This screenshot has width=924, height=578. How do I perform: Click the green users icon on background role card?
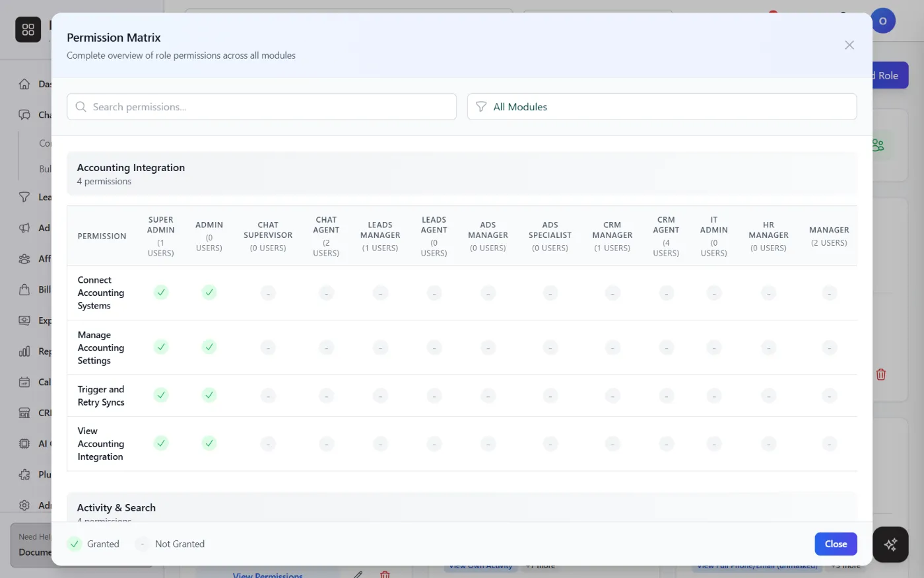[878, 145]
